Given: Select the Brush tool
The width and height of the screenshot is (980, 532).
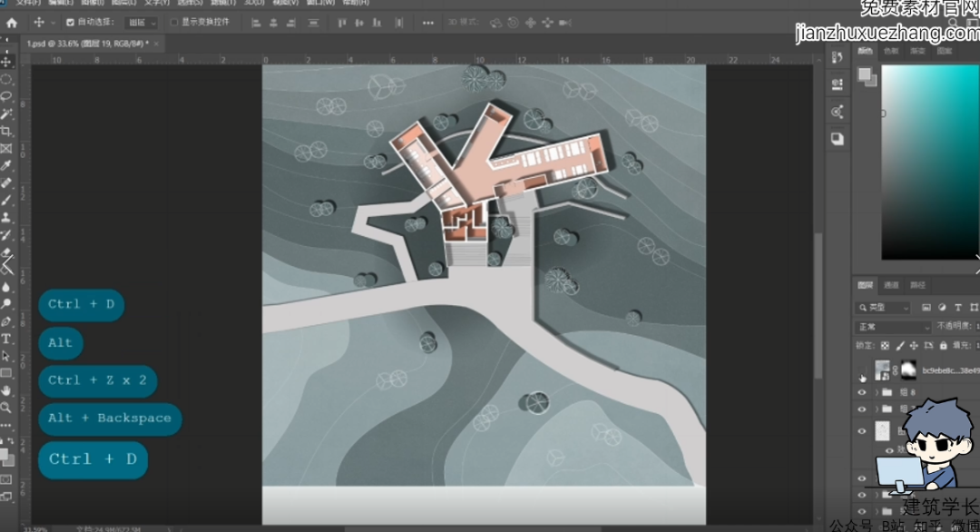Looking at the screenshot, I should click(6, 200).
